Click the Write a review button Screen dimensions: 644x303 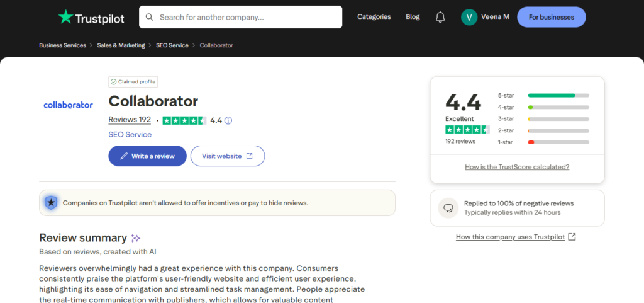[147, 156]
